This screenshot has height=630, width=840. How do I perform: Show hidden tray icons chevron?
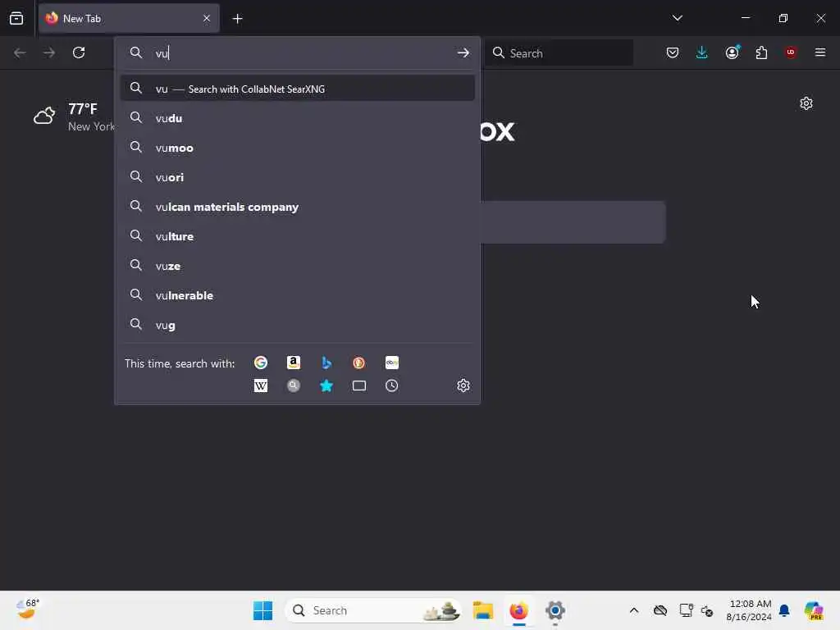(634, 610)
